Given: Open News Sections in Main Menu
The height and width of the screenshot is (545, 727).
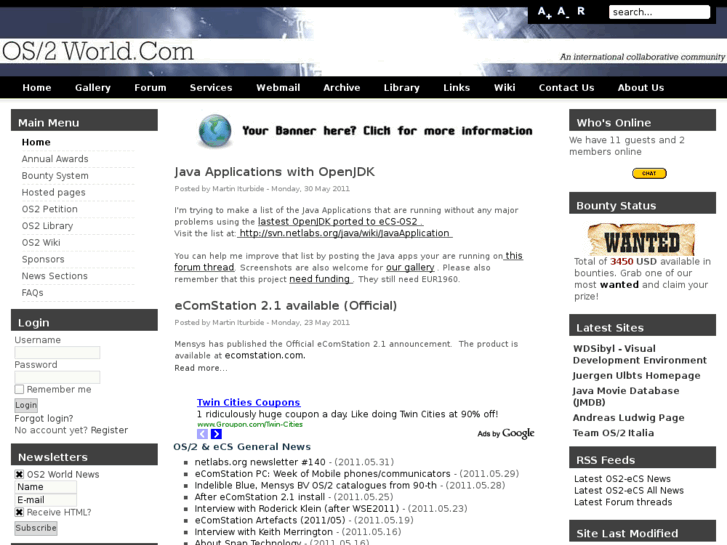Looking at the screenshot, I should coord(54,276).
